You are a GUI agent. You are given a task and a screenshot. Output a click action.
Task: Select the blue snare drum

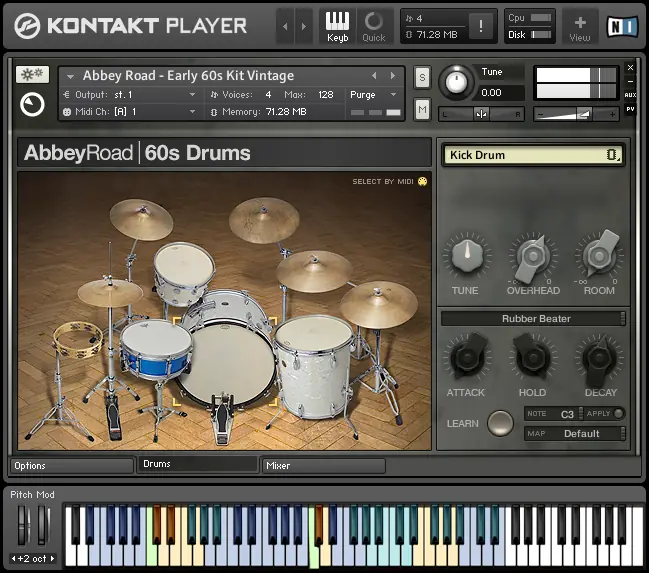click(x=156, y=350)
